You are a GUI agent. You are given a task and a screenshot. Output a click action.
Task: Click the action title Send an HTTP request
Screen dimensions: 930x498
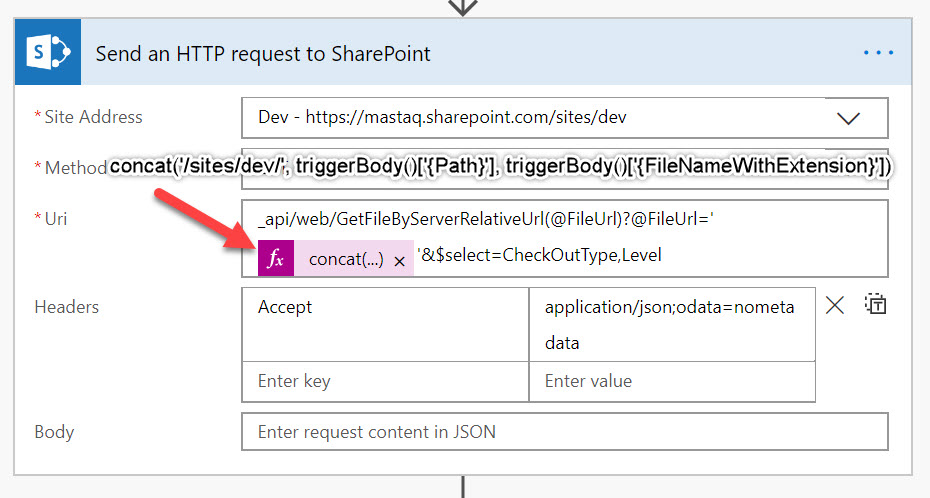(263, 54)
